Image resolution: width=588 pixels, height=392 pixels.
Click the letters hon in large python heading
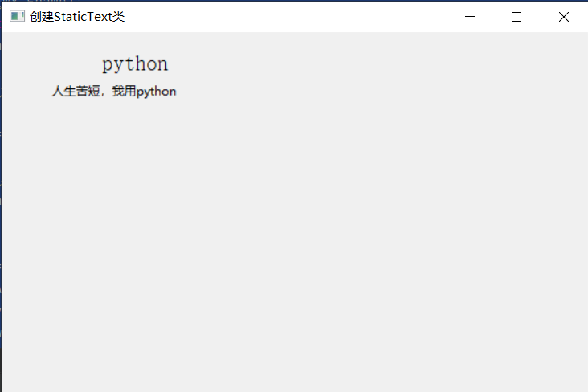pos(152,63)
